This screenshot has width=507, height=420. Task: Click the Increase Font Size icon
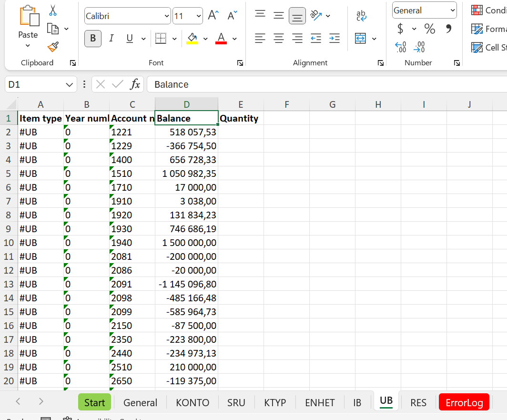213,16
